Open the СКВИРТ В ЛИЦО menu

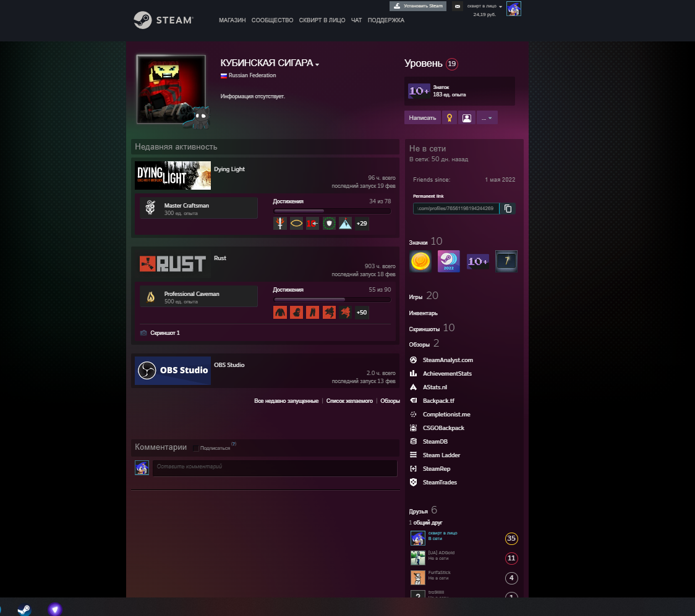[322, 20]
